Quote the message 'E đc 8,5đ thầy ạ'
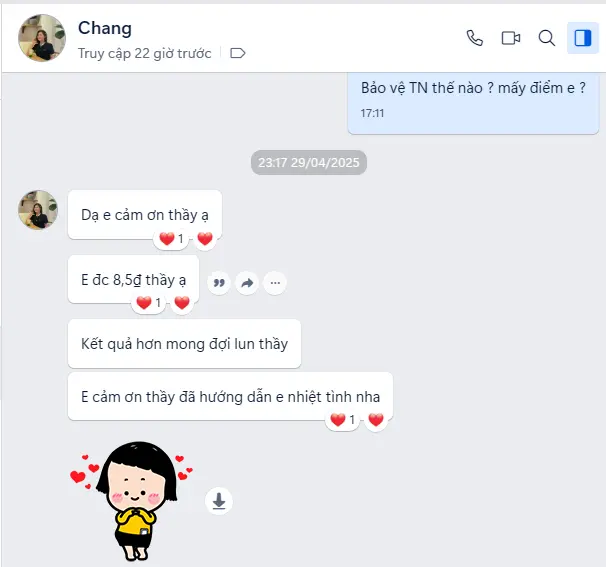This screenshot has height=567, width=606. 219,283
